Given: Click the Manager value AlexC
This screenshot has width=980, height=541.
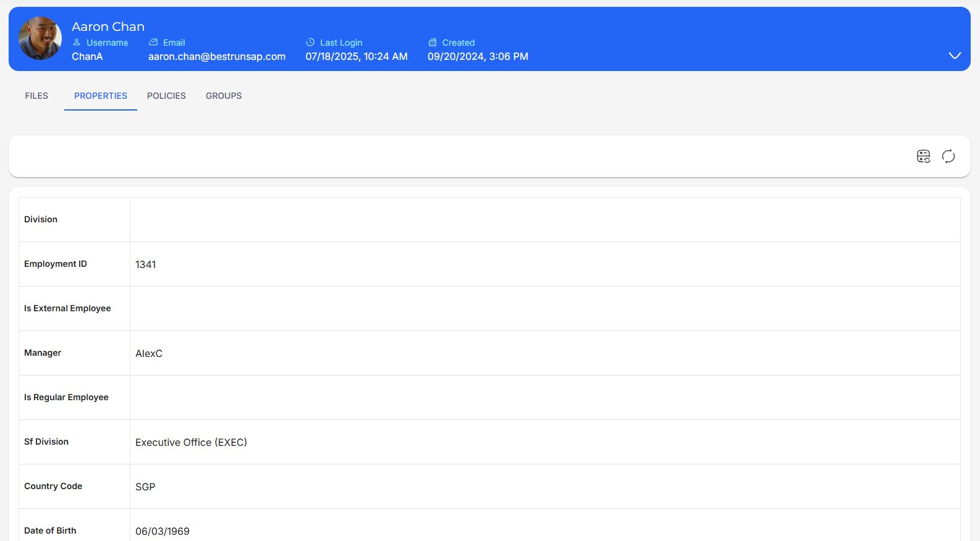Looking at the screenshot, I should [149, 353].
